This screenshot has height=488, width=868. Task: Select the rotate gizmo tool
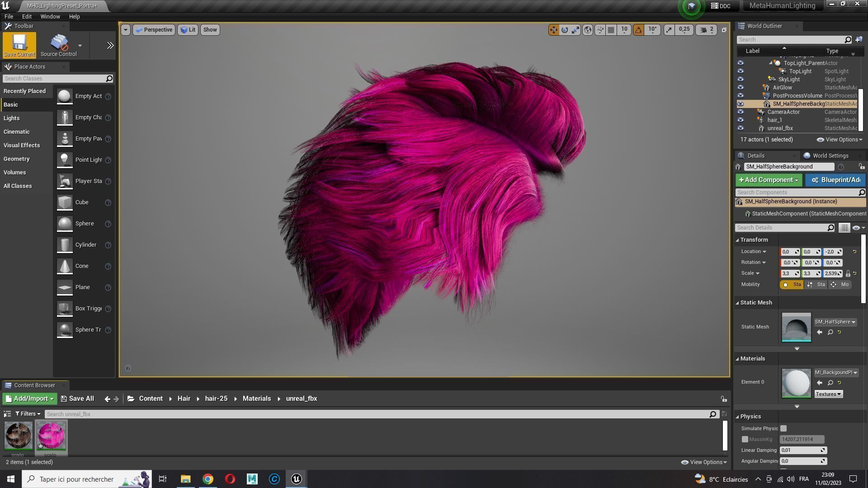(565, 30)
